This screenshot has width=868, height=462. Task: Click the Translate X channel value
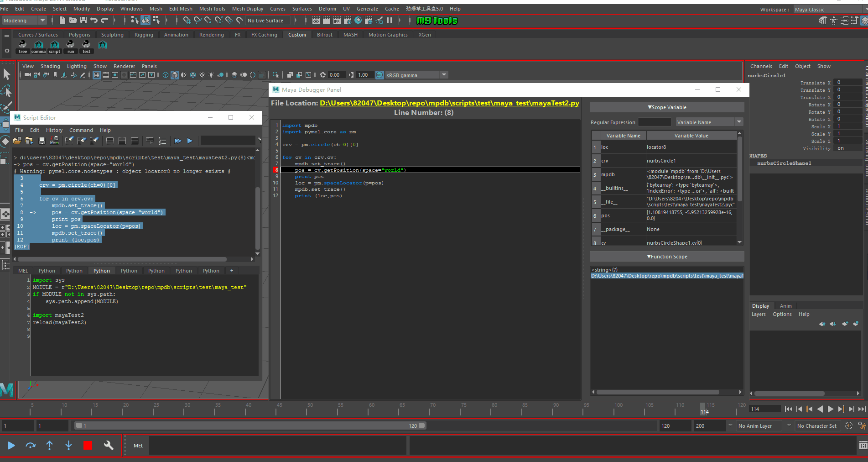[847, 83]
